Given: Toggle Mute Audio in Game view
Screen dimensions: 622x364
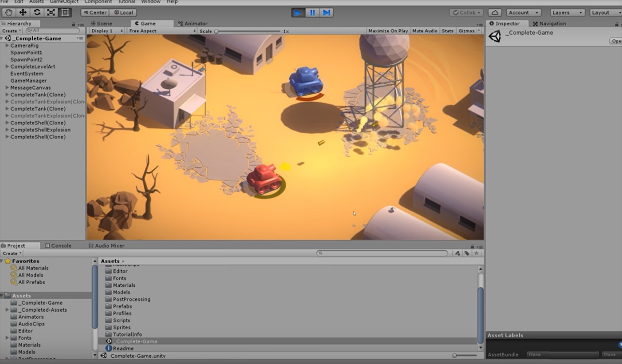Looking at the screenshot, I should (x=425, y=31).
